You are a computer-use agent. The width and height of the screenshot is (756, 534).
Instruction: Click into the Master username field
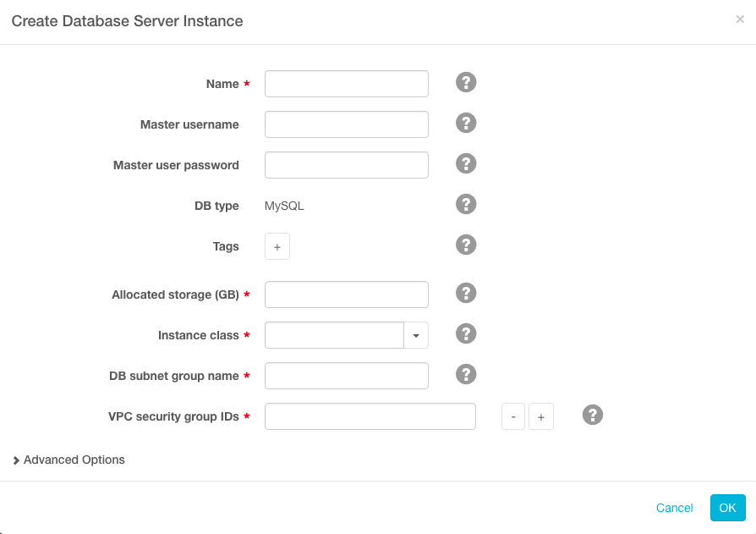point(347,124)
